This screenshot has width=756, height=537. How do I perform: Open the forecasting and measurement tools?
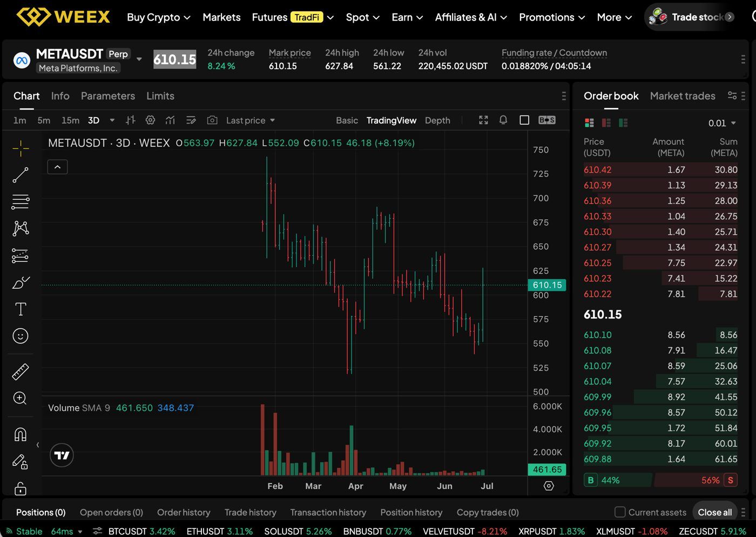pos(21,255)
